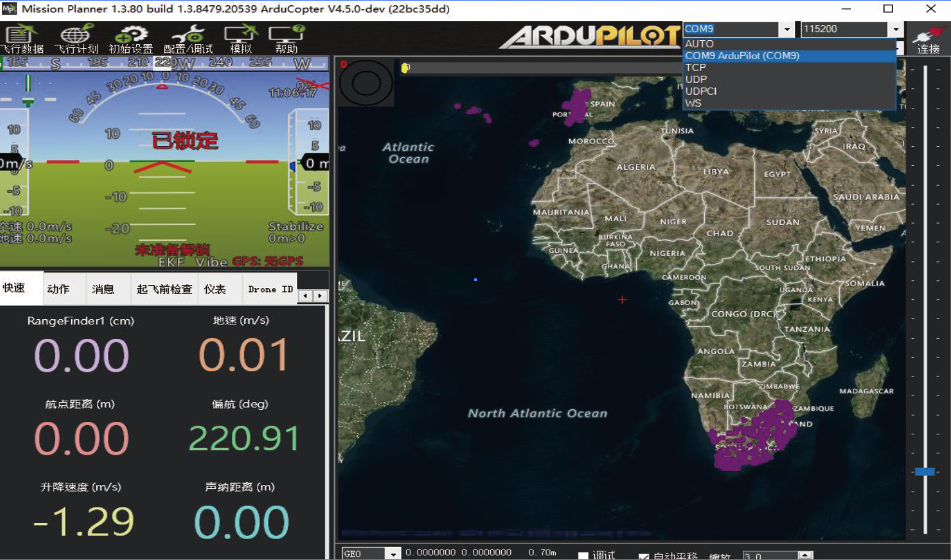Click the Stabilize flight mode text
This screenshot has width=951, height=560.
[x=296, y=226]
